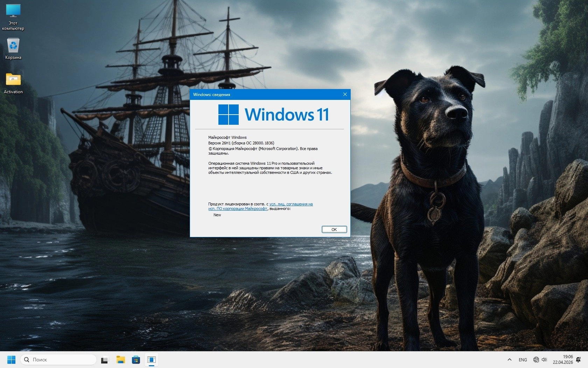Expand the hidden tray icons chevron
This screenshot has width=588, height=368.
point(510,360)
